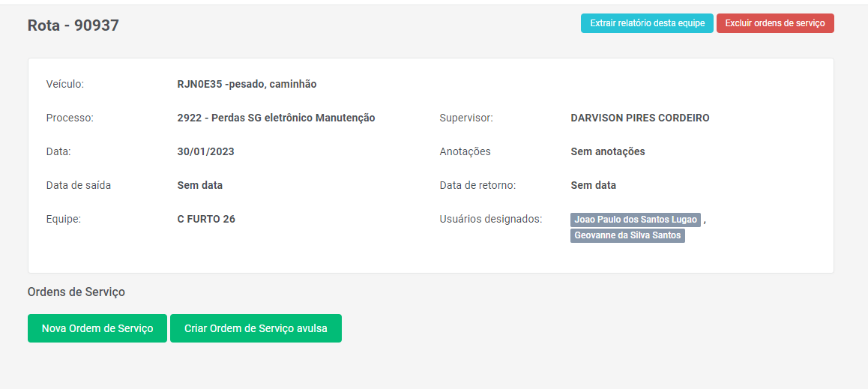Click the Rota - 90937 page heading
Screen dimensions: 868x389
pos(73,25)
